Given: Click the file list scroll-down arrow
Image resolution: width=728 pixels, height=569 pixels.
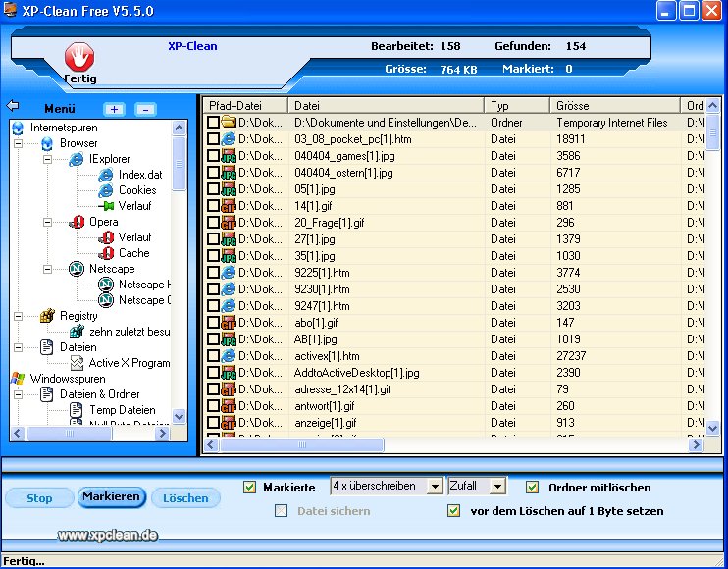Looking at the screenshot, I should (x=712, y=428).
